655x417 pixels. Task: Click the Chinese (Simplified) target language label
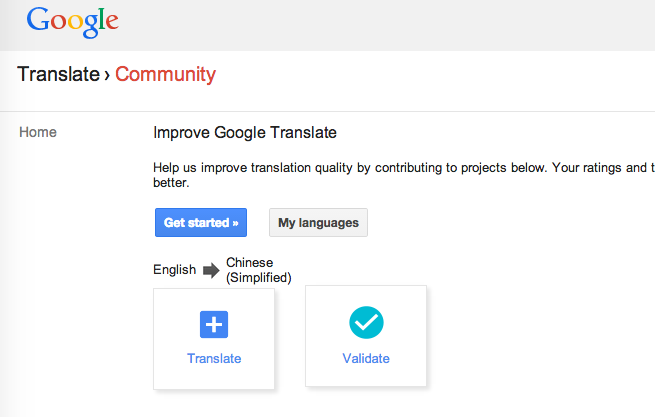[259, 270]
